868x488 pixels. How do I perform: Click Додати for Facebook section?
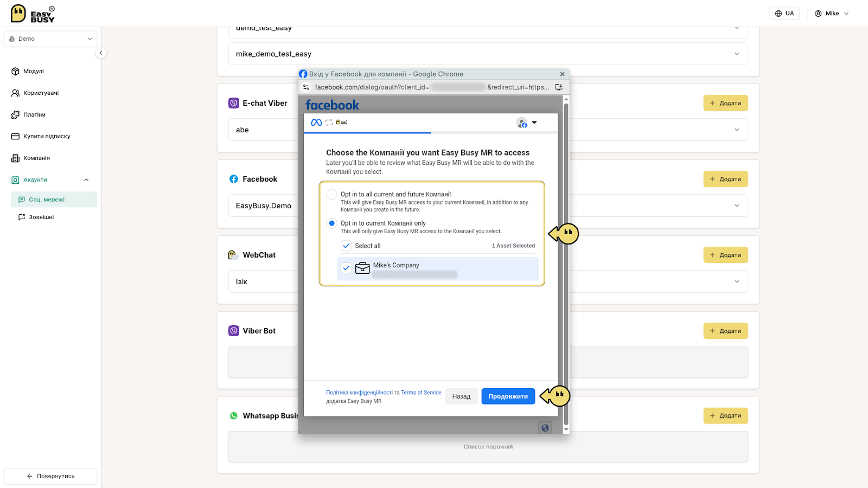coord(726,179)
